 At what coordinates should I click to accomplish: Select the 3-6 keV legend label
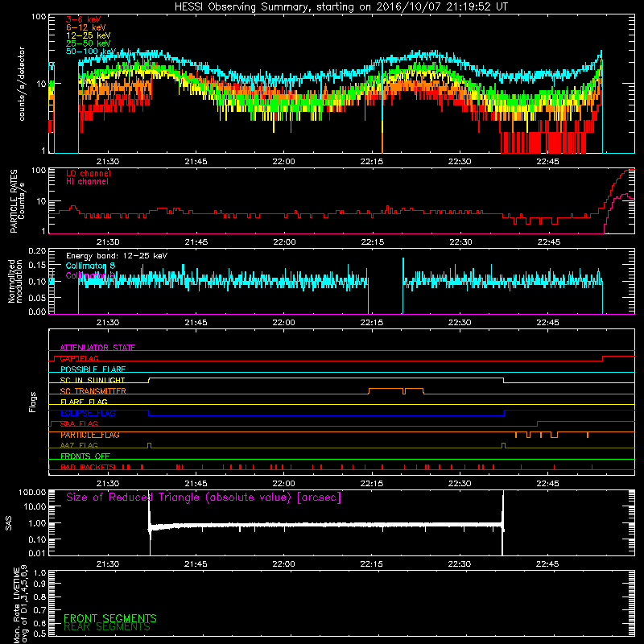pos(83,19)
